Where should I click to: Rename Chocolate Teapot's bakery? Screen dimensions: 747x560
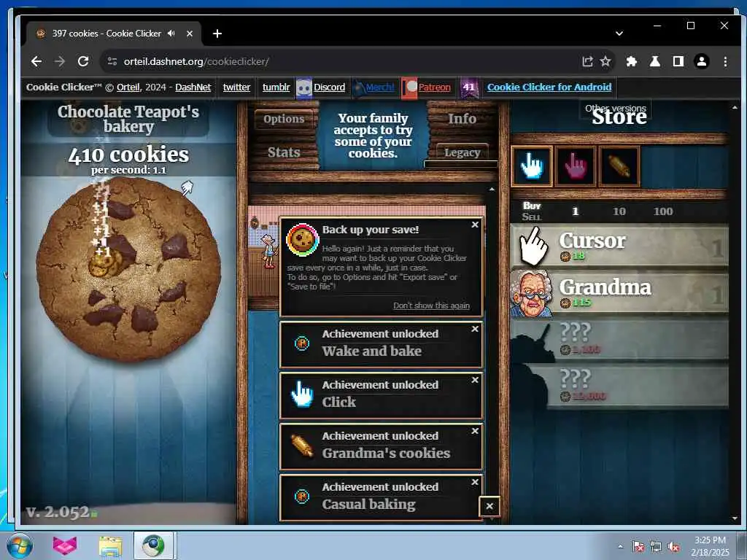click(128, 119)
